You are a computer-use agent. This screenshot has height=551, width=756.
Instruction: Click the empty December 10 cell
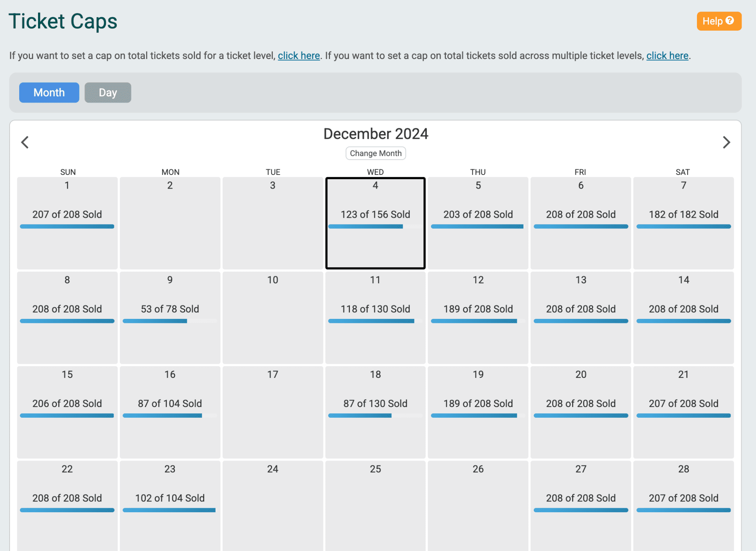(x=272, y=317)
